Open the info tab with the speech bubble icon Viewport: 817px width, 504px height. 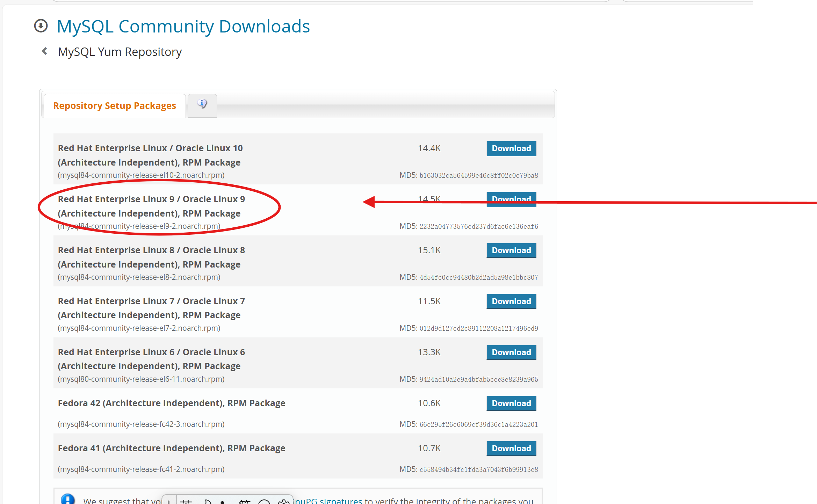point(202,105)
